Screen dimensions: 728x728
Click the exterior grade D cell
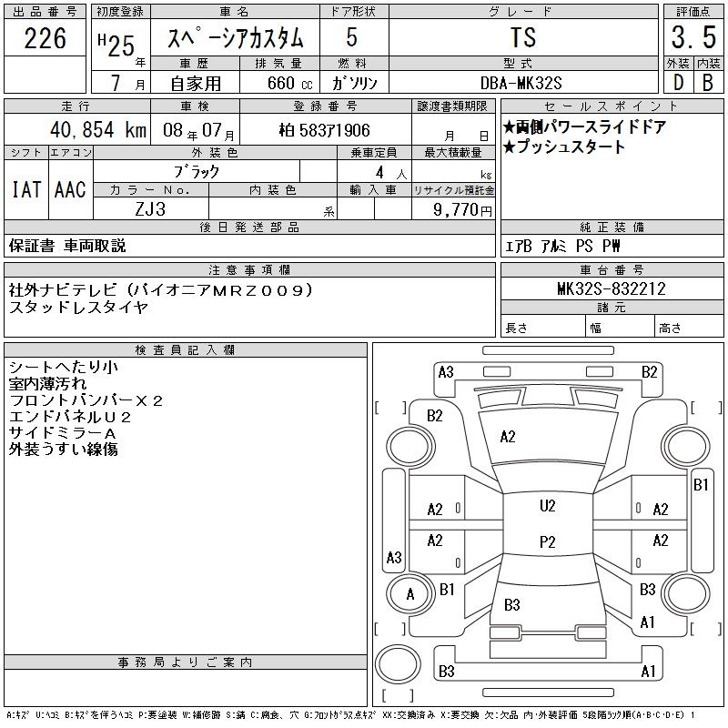678,83
